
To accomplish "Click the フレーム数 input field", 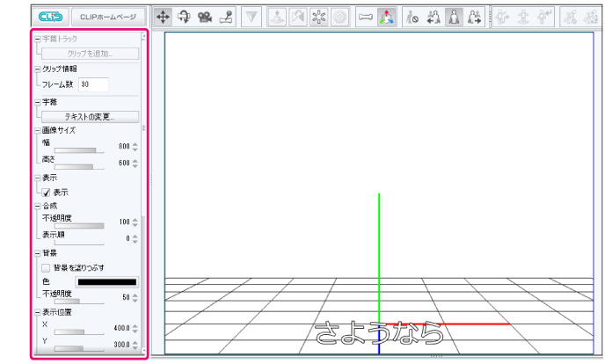I will (93, 84).
